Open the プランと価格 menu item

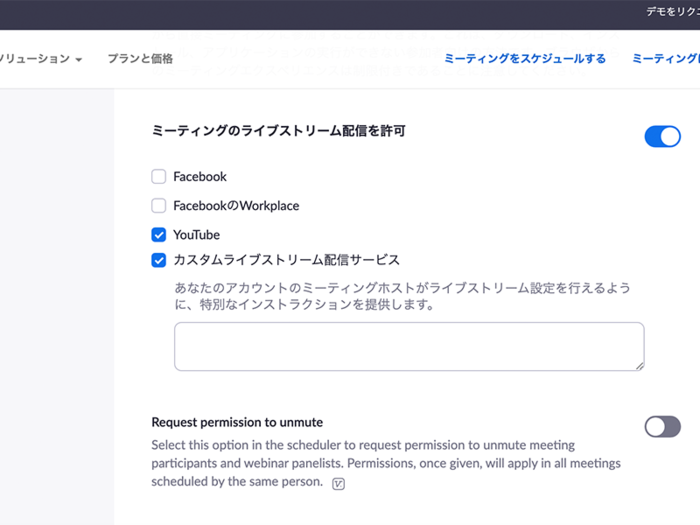[x=140, y=59]
